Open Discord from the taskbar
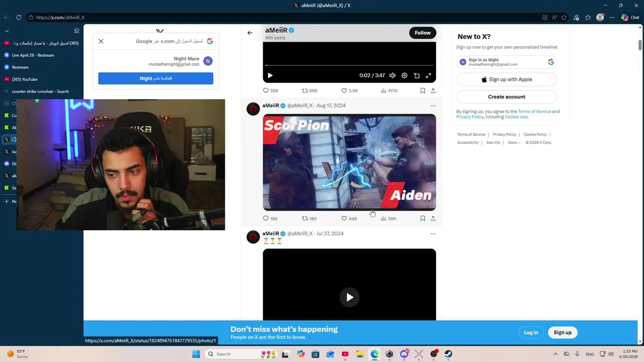Image resolution: width=644 pixels, height=362 pixels. [404, 354]
